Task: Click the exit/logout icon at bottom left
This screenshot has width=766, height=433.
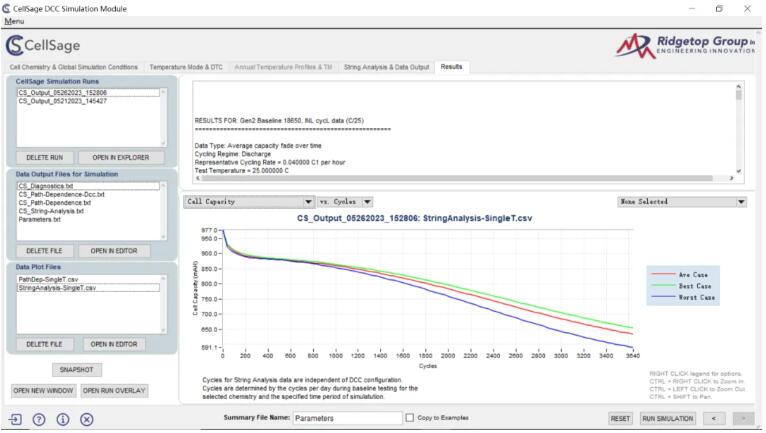Action: tap(15, 419)
